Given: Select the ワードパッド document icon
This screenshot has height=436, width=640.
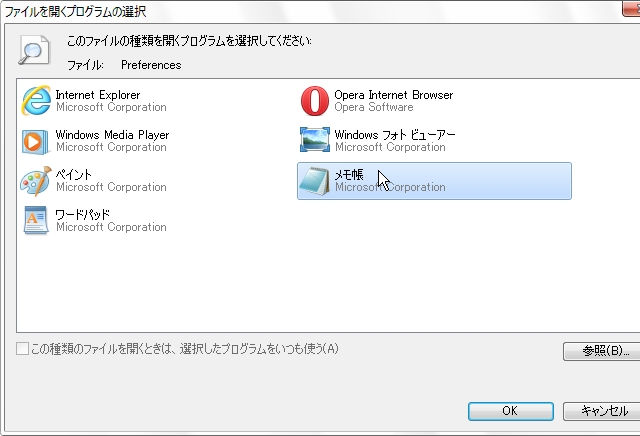Looking at the screenshot, I should (x=36, y=220).
